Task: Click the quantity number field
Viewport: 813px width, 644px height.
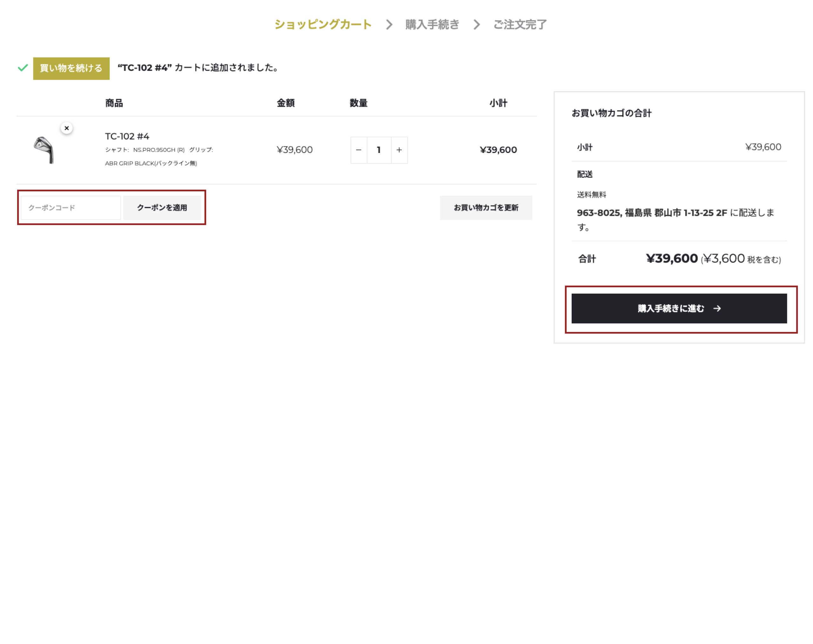Action: (379, 150)
